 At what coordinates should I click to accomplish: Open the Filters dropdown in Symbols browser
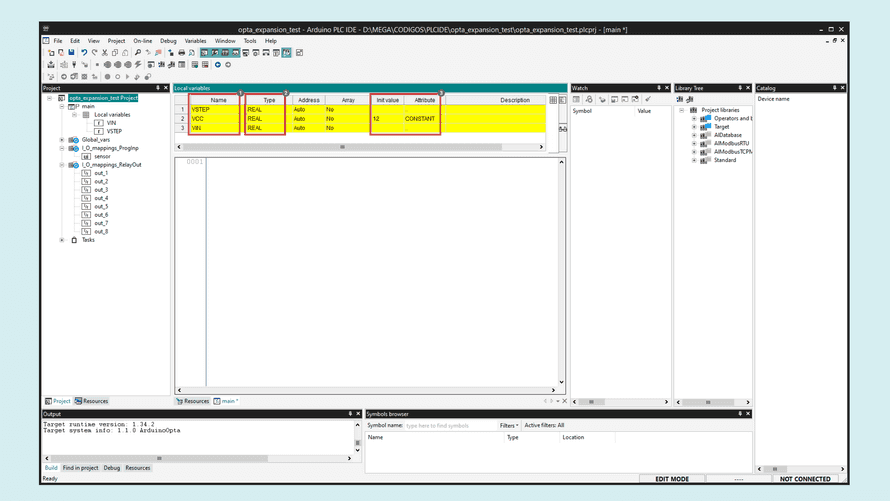tap(509, 425)
